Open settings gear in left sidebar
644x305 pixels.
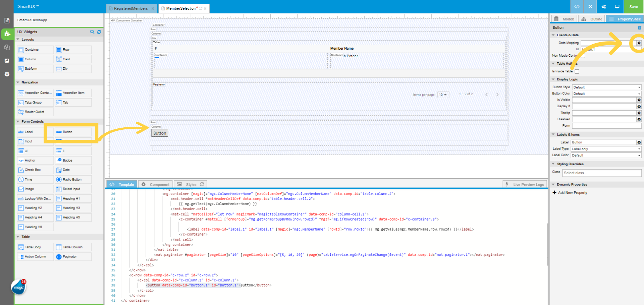[x=7, y=74]
